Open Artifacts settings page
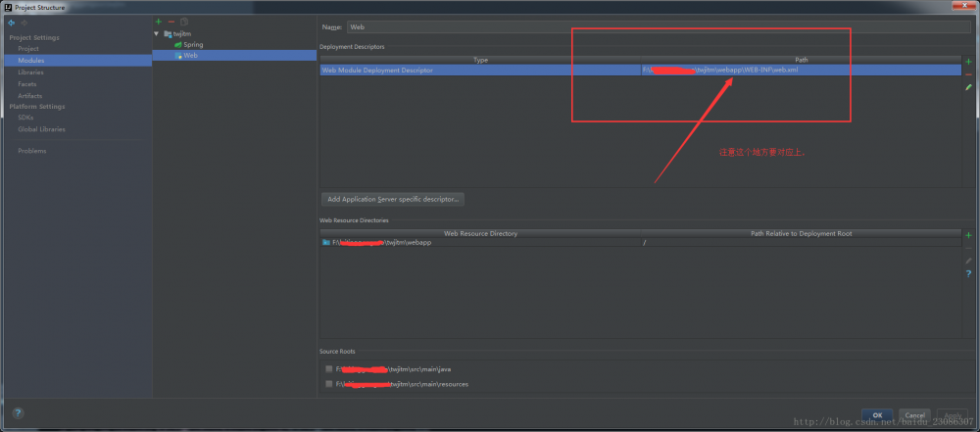 pyautogui.click(x=30, y=96)
